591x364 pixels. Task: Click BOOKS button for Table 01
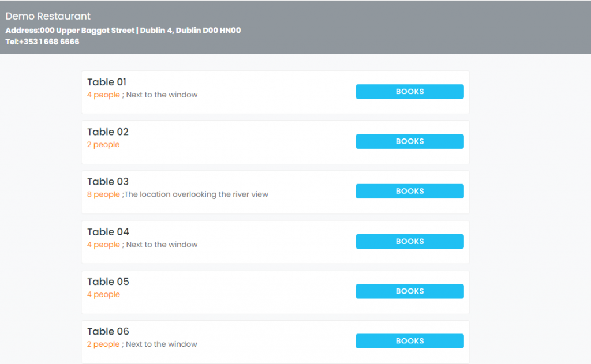tap(410, 92)
